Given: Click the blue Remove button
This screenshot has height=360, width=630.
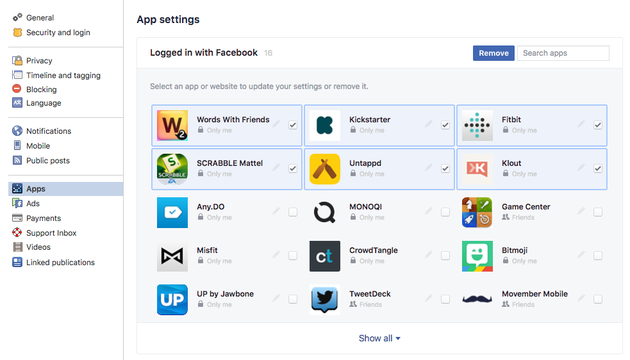Looking at the screenshot, I should point(493,53).
